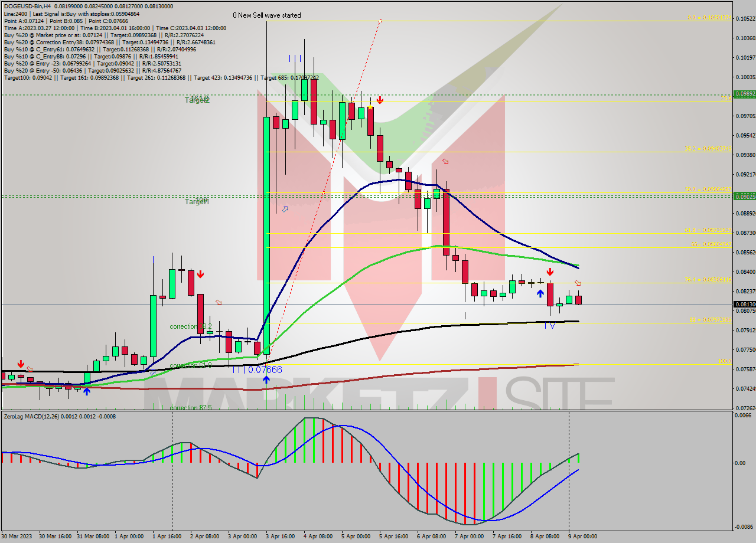Click the blue V marker below the 8 Apr candles
This screenshot has height=543, width=756.
click(x=552, y=325)
